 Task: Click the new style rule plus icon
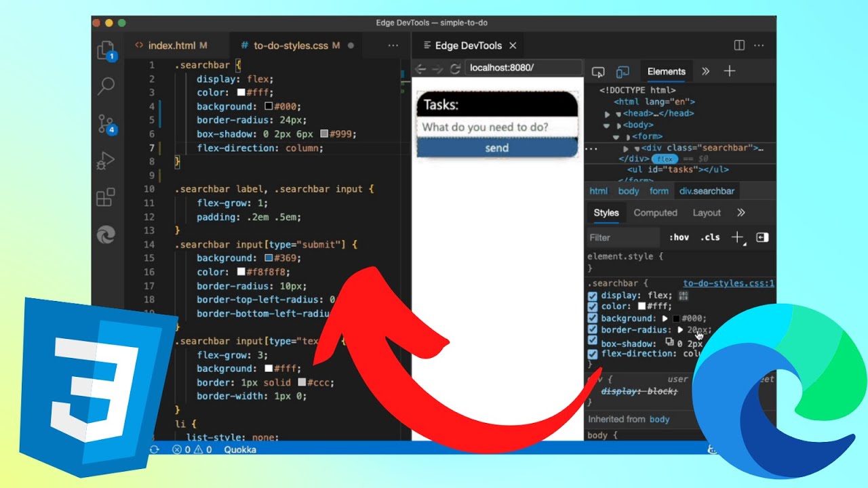(737, 237)
